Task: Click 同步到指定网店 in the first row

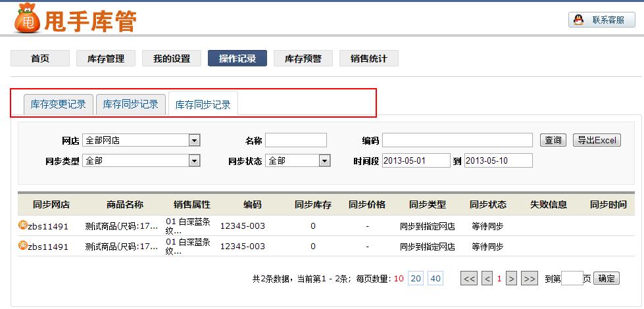Action: click(428, 226)
